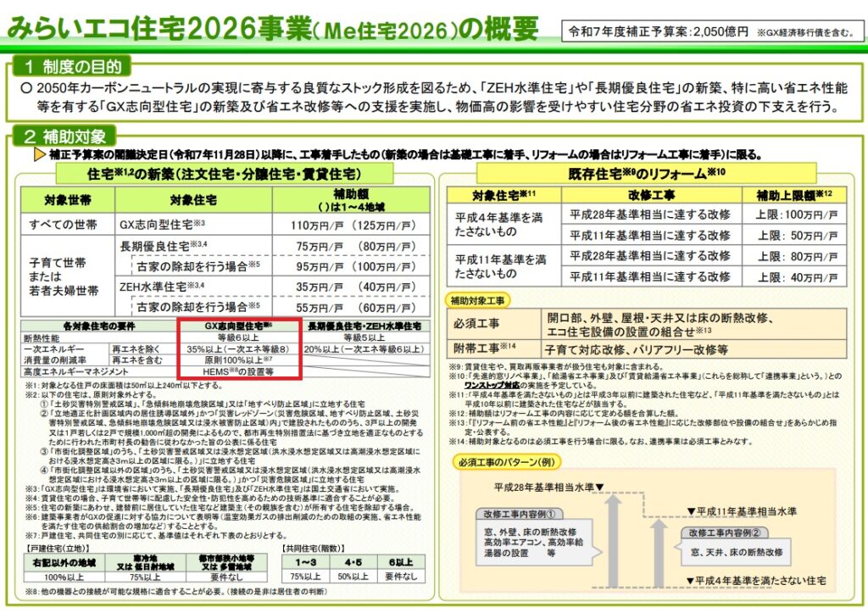The height and width of the screenshot is (613, 868).
Task: Click the circle bullet starting the 2050年 purpose text
Action: [27, 89]
